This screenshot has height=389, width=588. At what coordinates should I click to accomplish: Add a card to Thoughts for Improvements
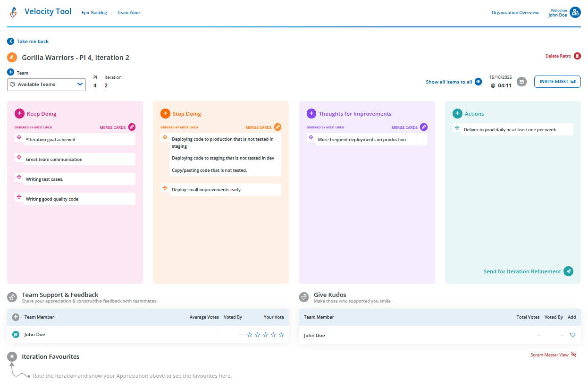(311, 113)
